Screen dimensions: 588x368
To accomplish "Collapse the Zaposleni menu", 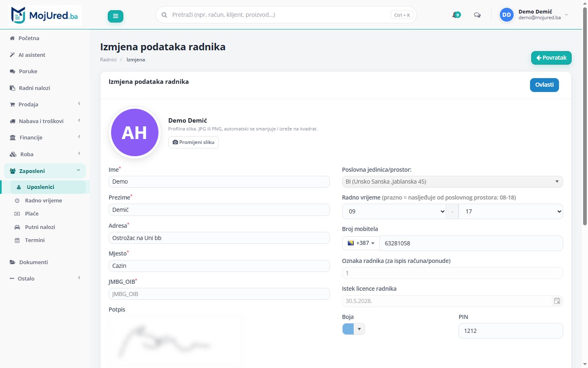I will [45, 171].
